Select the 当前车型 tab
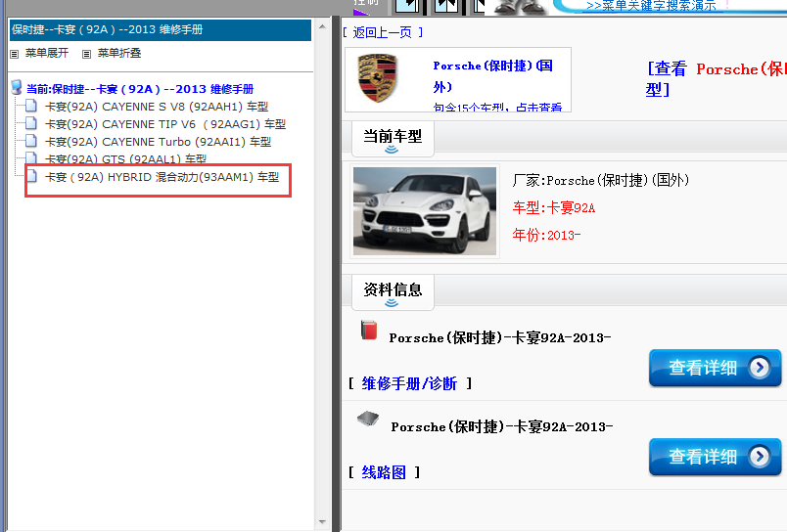The width and height of the screenshot is (787, 532). tap(393, 139)
